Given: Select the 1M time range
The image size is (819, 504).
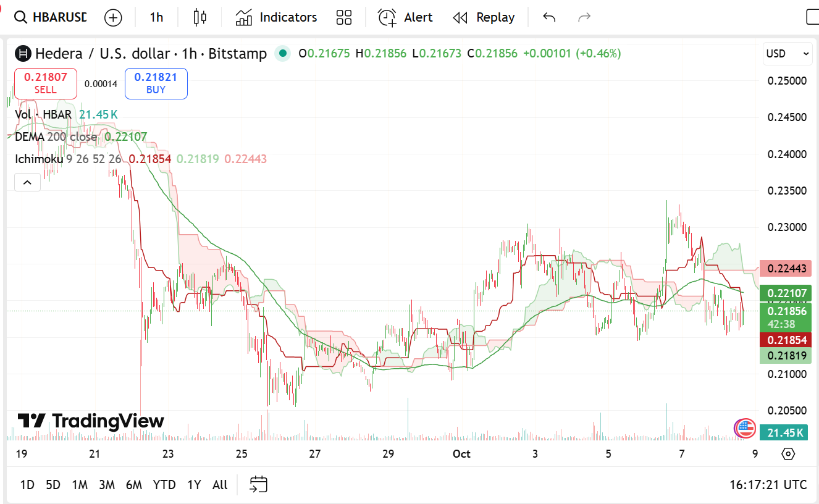Looking at the screenshot, I should [x=80, y=485].
